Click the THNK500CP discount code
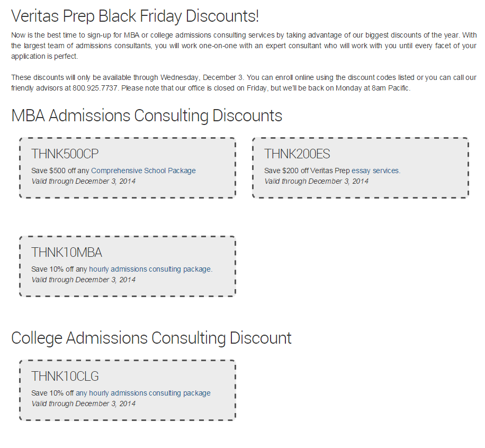485x448 pixels. (x=65, y=154)
